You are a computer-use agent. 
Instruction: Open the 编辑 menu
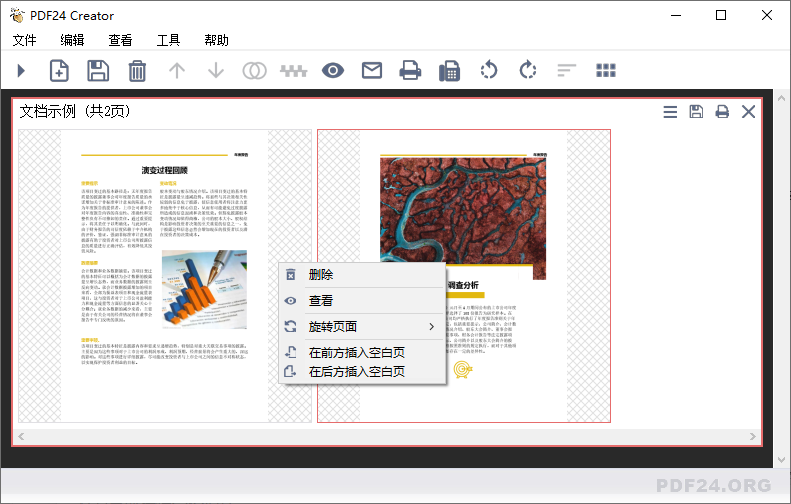coord(72,40)
